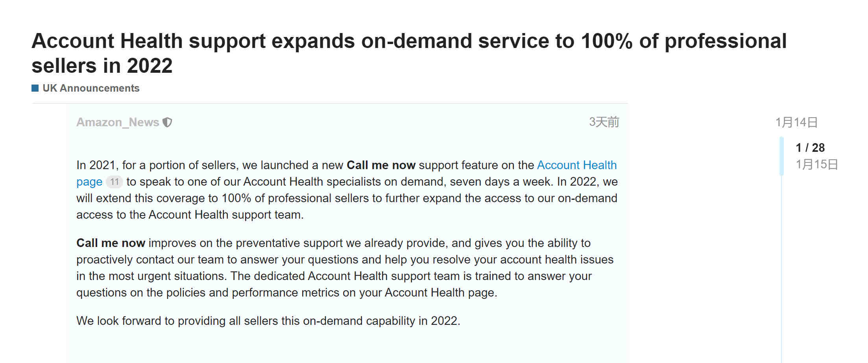Click the 1 / 28 post position counter
868x363 pixels.
coord(810,147)
